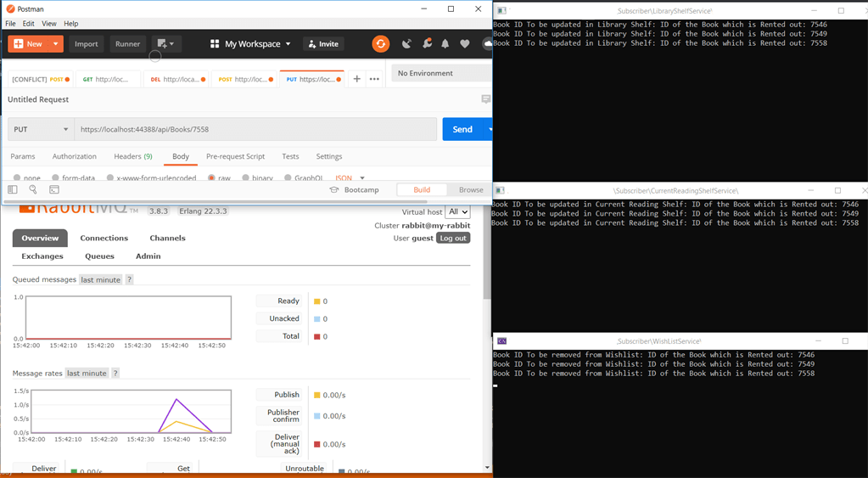Click the red Total legend swatch
This screenshot has height=478, width=868.
317,336
